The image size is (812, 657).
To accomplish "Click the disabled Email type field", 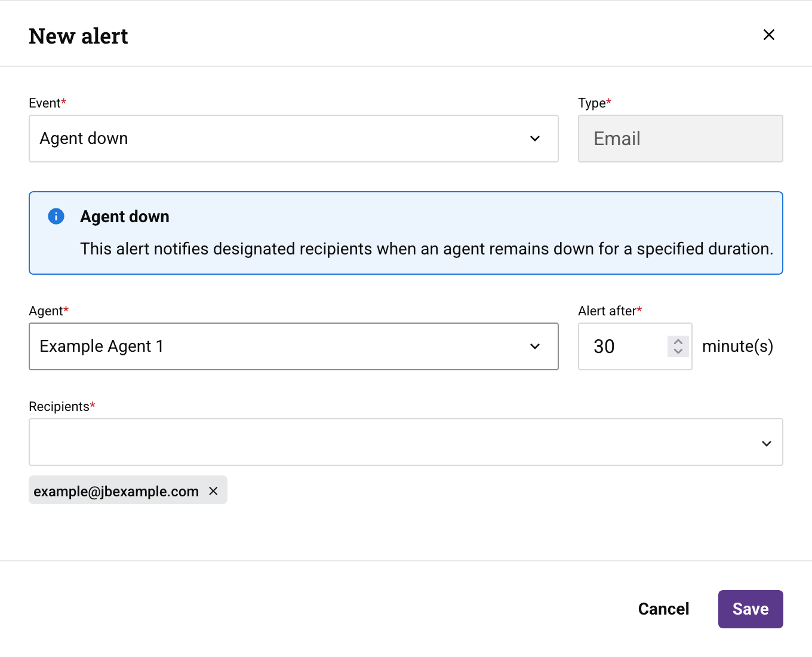I will [680, 139].
